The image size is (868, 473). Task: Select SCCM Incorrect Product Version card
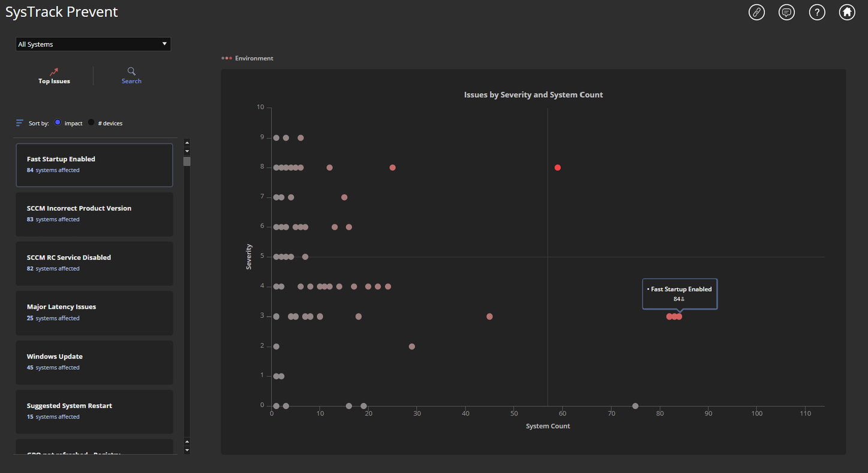(94, 214)
